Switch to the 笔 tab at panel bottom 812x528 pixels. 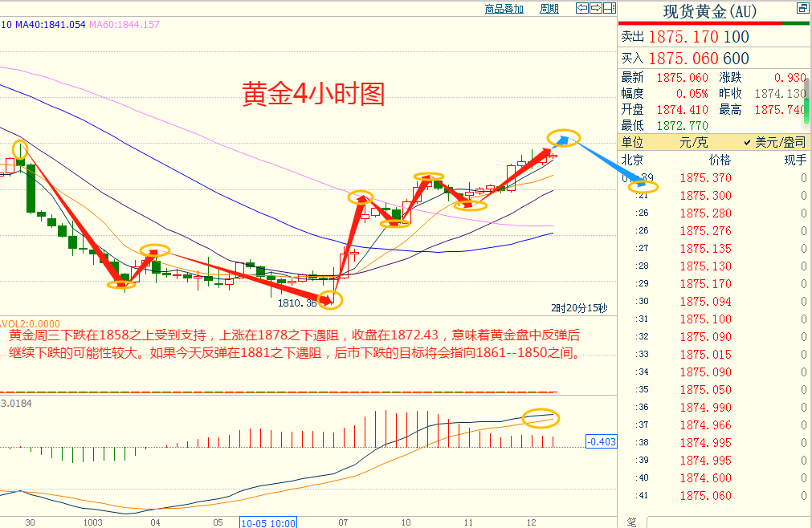[631, 520]
